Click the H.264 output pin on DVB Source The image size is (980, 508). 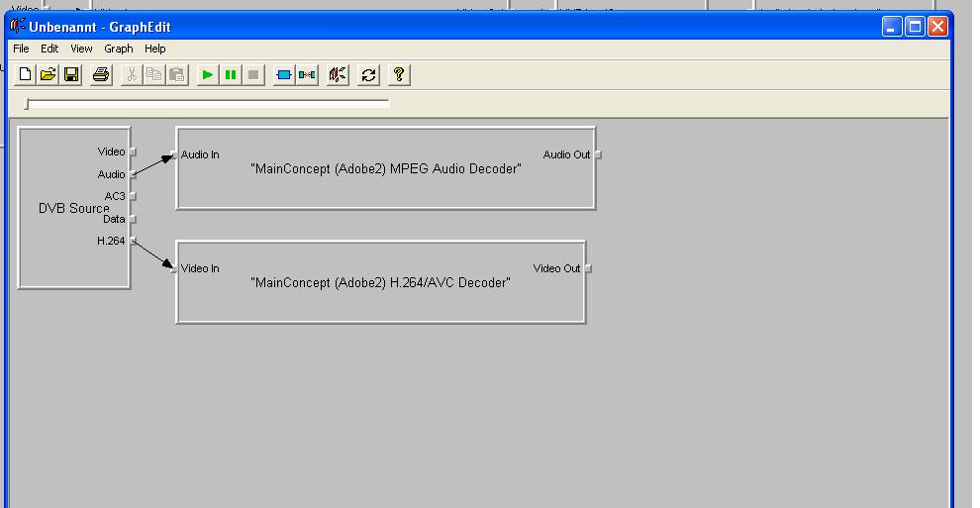click(133, 241)
